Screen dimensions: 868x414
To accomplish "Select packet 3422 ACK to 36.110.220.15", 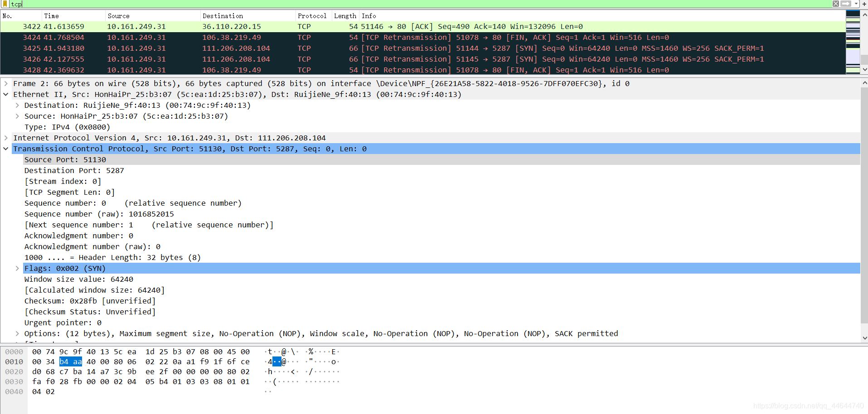I will [x=422, y=27].
